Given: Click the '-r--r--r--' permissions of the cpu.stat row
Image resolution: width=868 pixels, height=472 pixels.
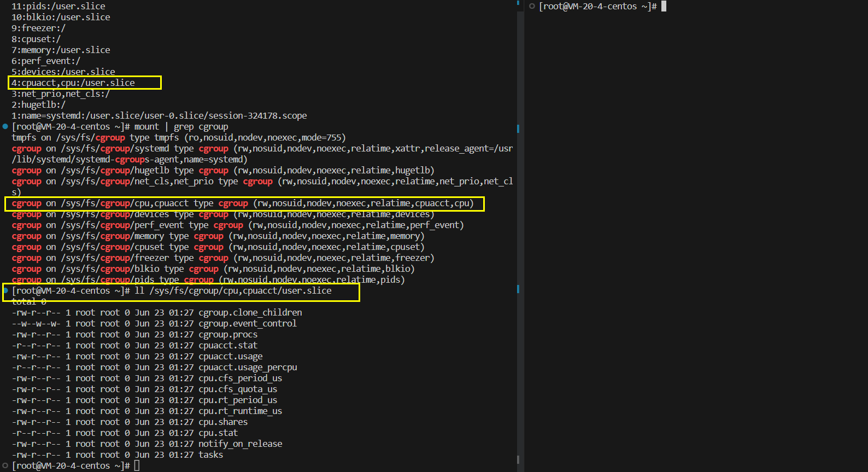Looking at the screenshot, I should [36, 433].
